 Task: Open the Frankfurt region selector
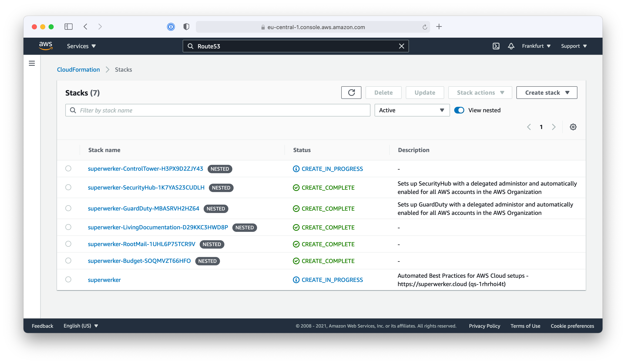tap(536, 46)
